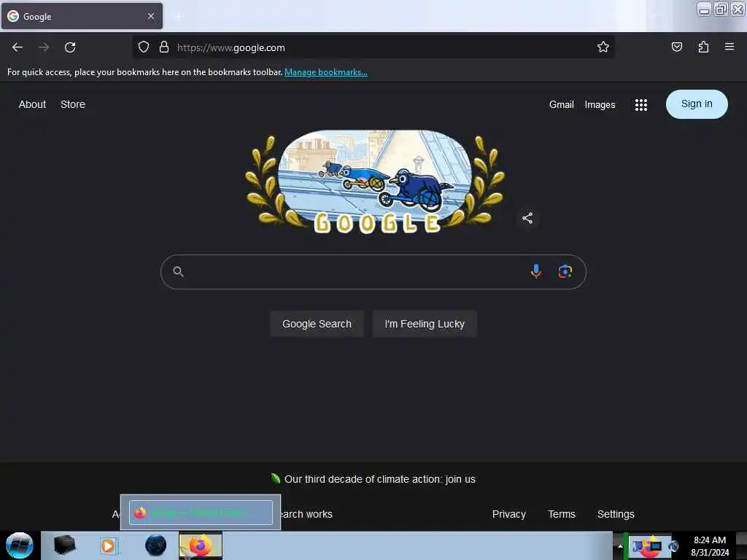Click the Google Search button
Screen dimensions: 747x560
(317, 324)
